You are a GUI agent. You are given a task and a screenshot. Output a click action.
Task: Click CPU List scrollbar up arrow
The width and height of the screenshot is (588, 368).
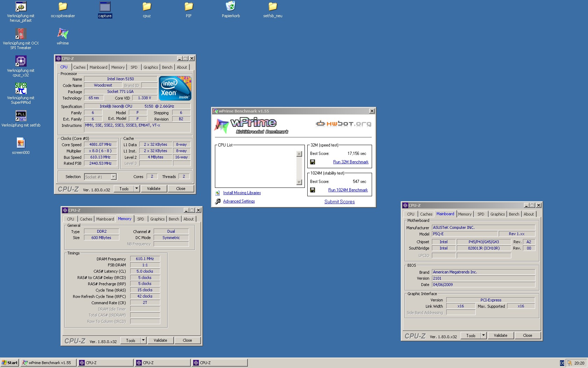pos(299,154)
